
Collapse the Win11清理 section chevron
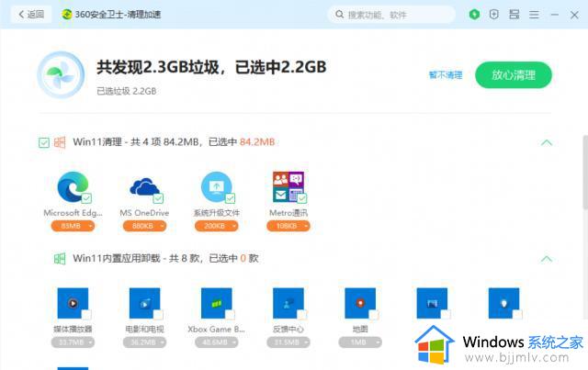(547, 142)
